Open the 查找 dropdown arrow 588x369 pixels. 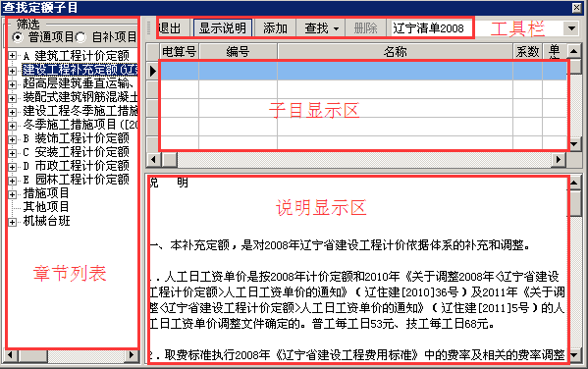pos(336,28)
